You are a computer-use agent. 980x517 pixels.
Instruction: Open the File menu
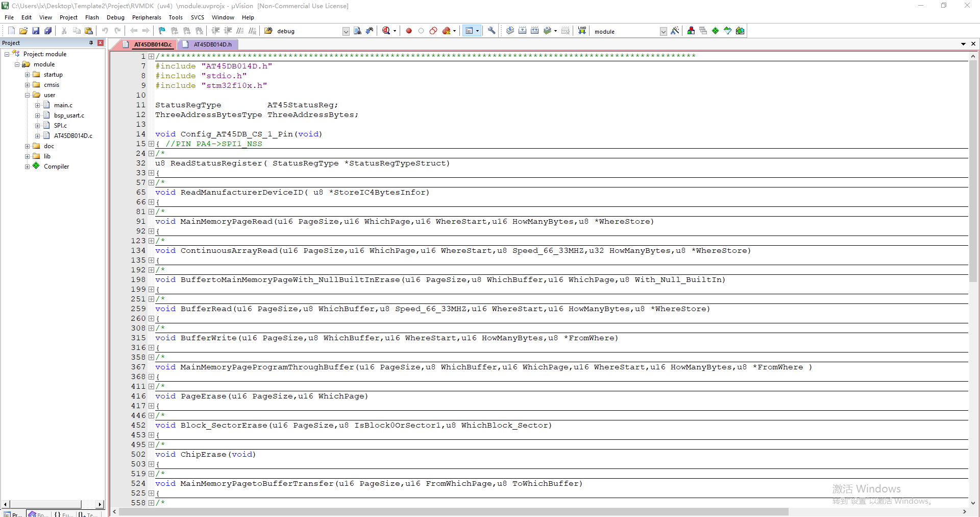pyautogui.click(x=9, y=17)
